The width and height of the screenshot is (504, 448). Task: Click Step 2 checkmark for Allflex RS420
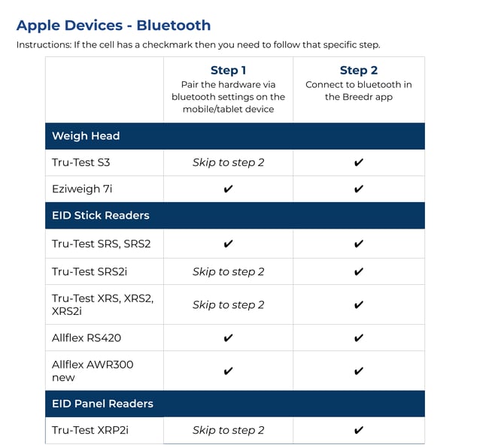[x=359, y=338]
